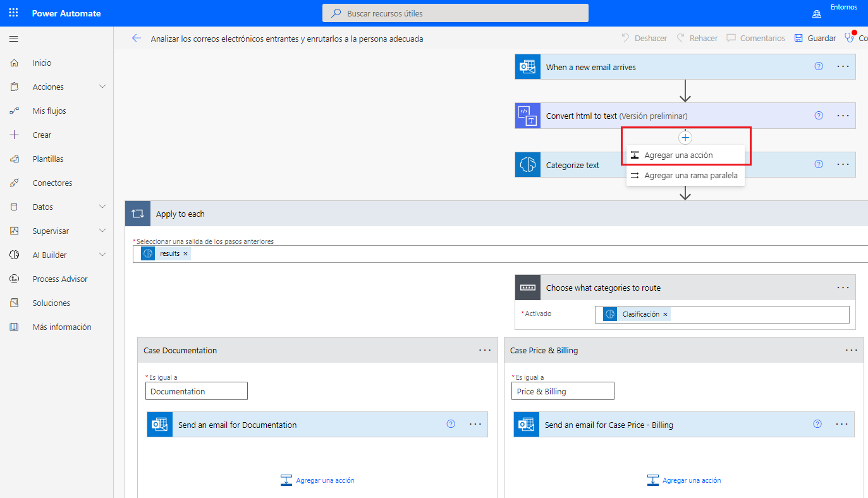The width and height of the screenshot is (868, 498).
Task: Click the Apply to each loop icon
Action: coord(138,214)
